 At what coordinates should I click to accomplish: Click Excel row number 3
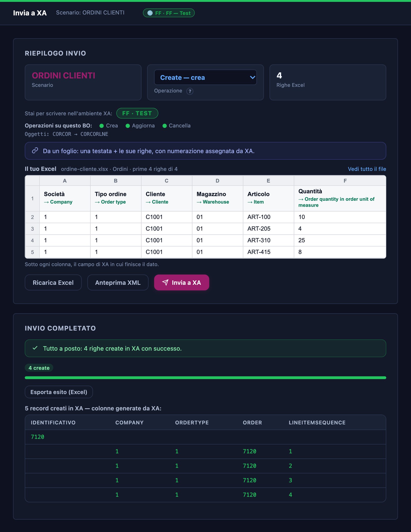point(32,229)
